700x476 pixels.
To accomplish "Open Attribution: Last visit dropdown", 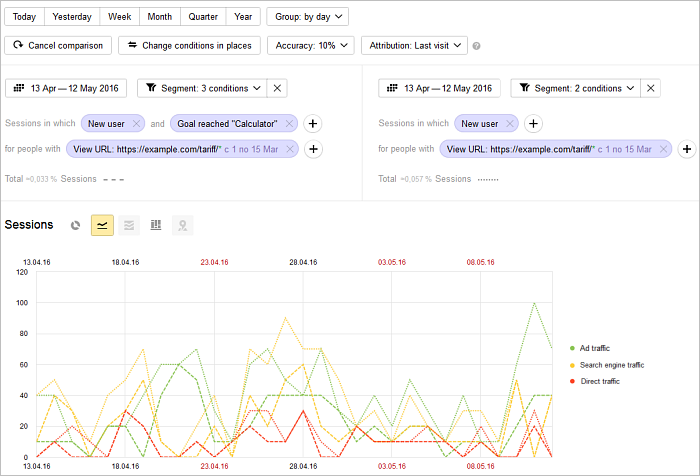I will coord(413,45).
